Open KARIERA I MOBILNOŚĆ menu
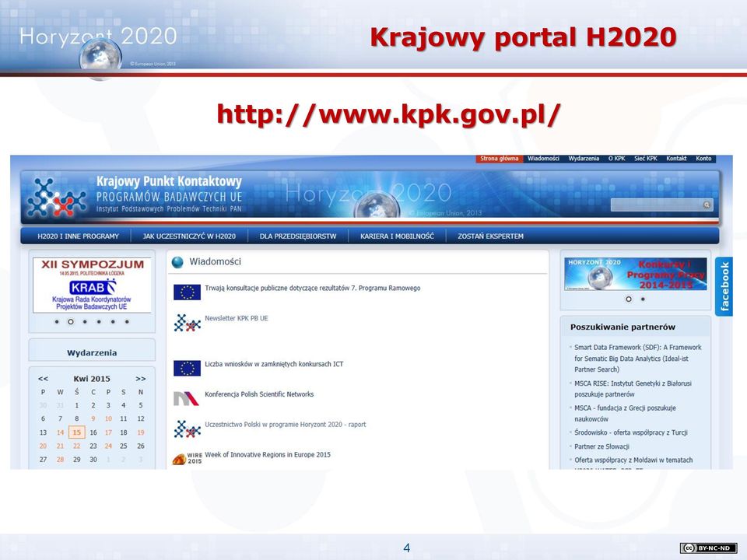The height and width of the screenshot is (560, 747). point(397,236)
